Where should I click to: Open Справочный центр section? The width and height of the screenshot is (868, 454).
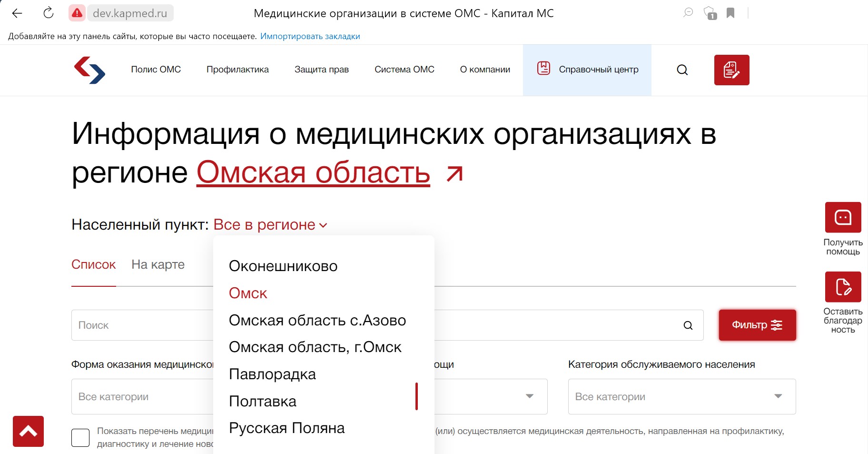[587, 70]
